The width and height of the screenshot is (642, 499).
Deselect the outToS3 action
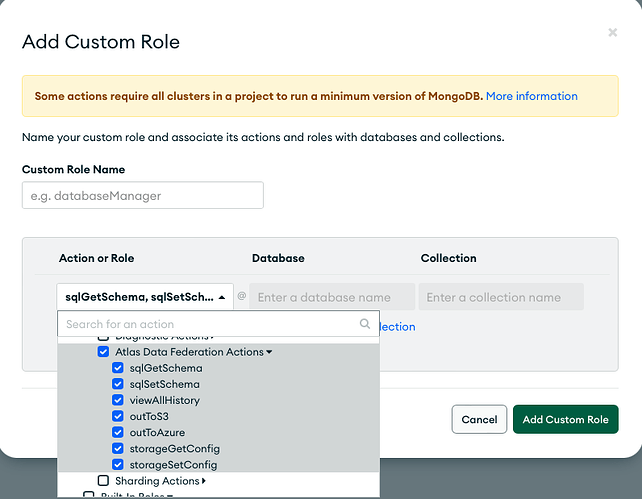[x=118, y=416]
